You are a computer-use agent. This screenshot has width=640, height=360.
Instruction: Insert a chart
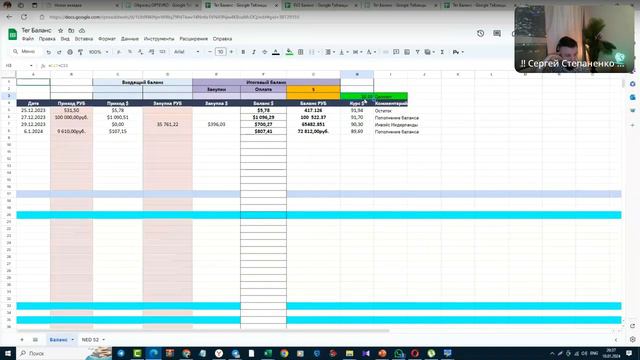pos(407,52)
